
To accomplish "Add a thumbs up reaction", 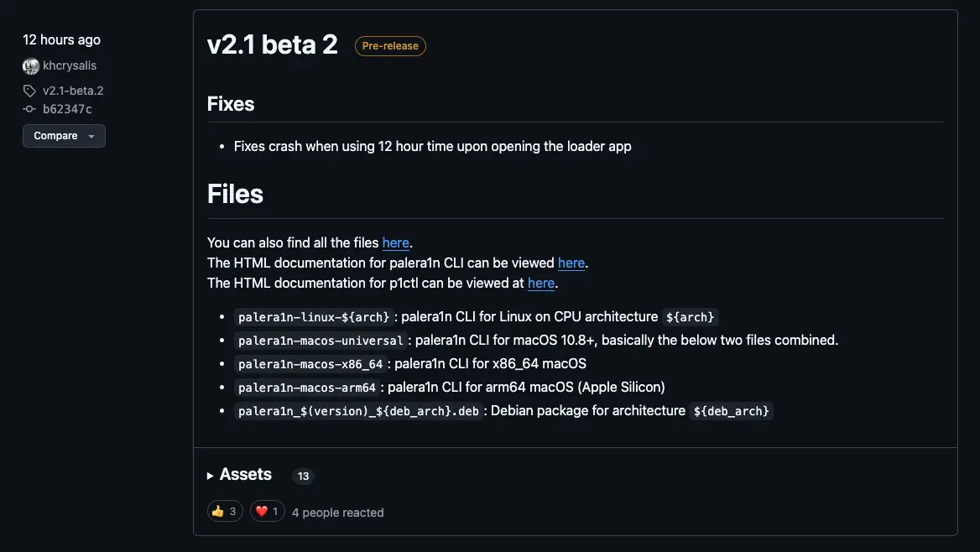I will point(224,510).
